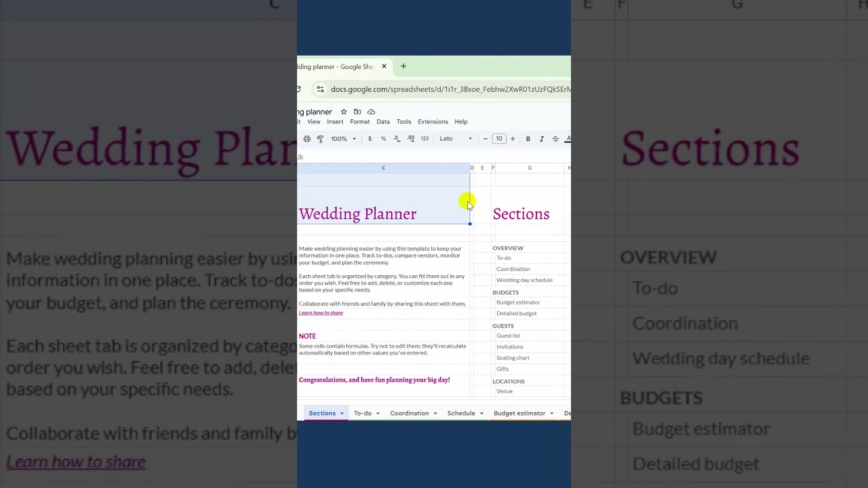This screenshot has width=868, height=488.
Task: Expand the Sections tab dropdown arrow
Action: (x=342, y=413)
